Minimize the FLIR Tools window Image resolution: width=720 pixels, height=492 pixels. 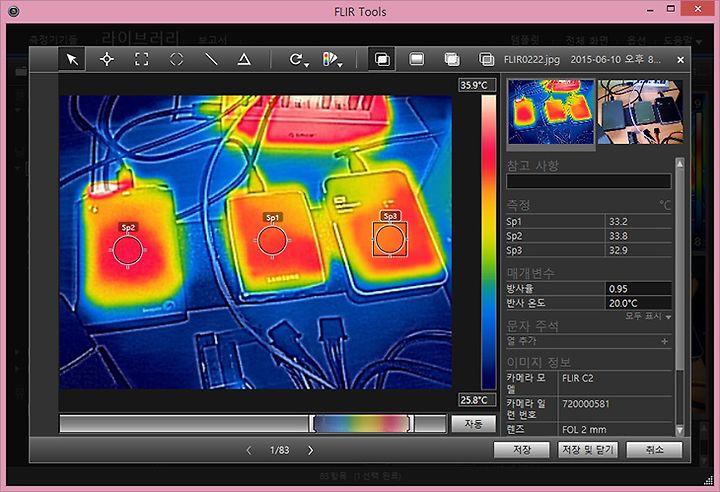click(x=650, y=10)
